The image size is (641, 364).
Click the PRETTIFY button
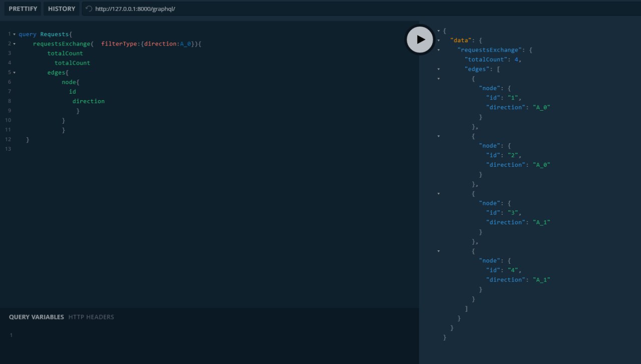(x=23, y=9)
